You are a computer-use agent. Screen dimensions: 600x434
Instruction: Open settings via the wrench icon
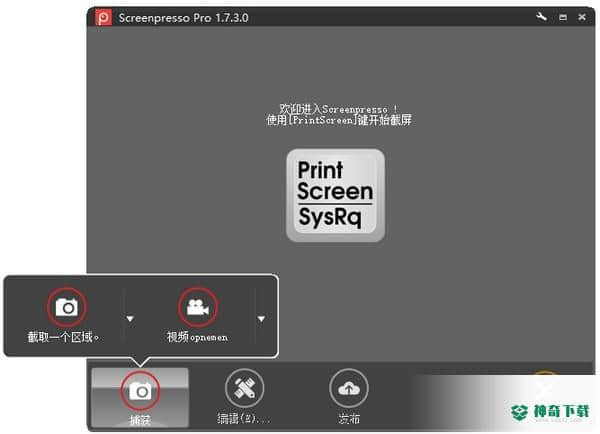[x=541, y=17]
